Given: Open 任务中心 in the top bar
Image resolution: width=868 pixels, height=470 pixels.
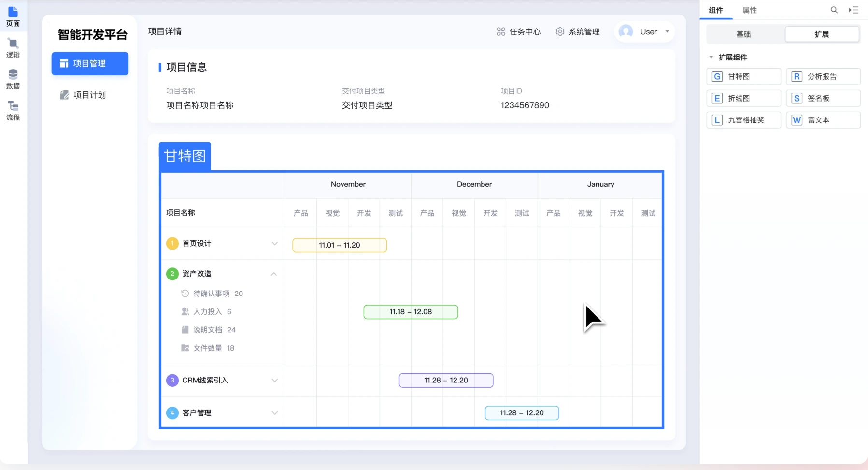Looking at the screenshot, I should [518, 32].
